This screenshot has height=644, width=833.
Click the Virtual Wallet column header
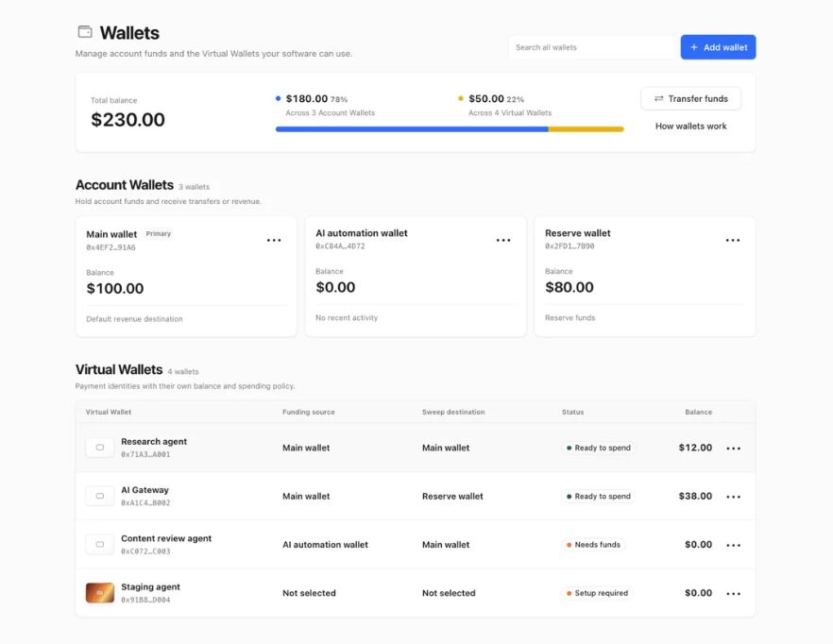pos(109,412)
